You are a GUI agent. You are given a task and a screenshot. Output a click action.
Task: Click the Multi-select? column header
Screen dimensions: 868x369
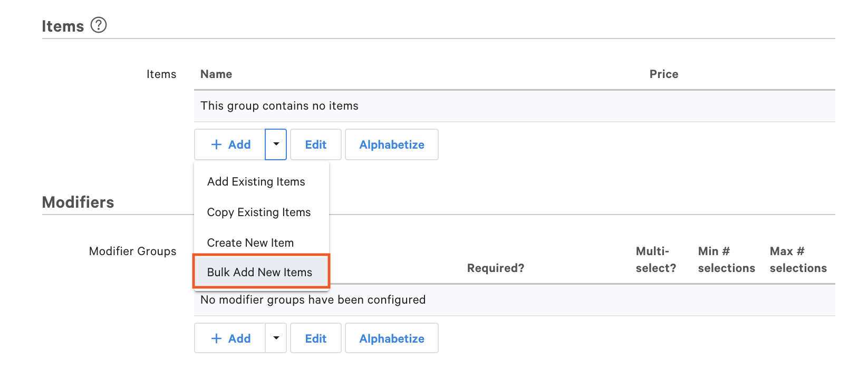click(x=655, y=260)
